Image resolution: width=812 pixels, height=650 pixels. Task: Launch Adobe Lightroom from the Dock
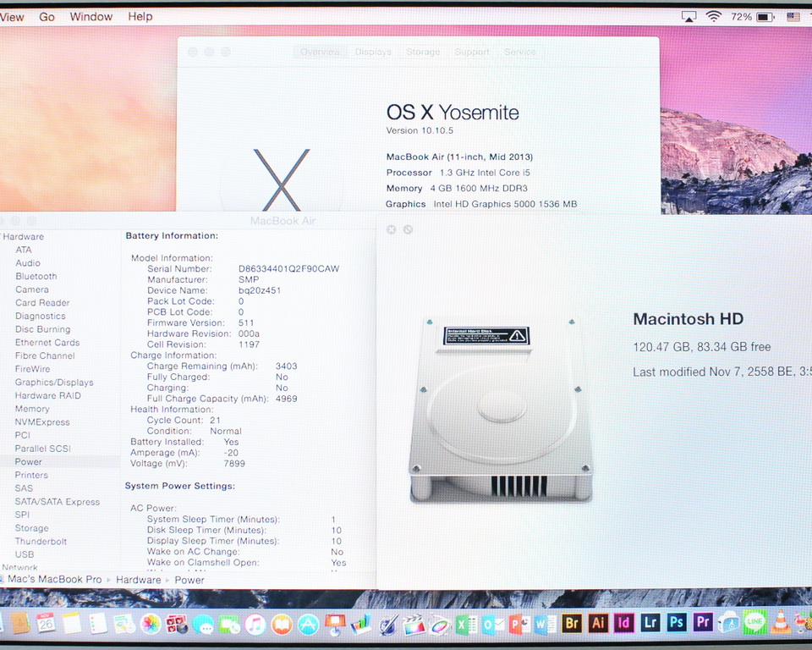click(x=650, y=622)
